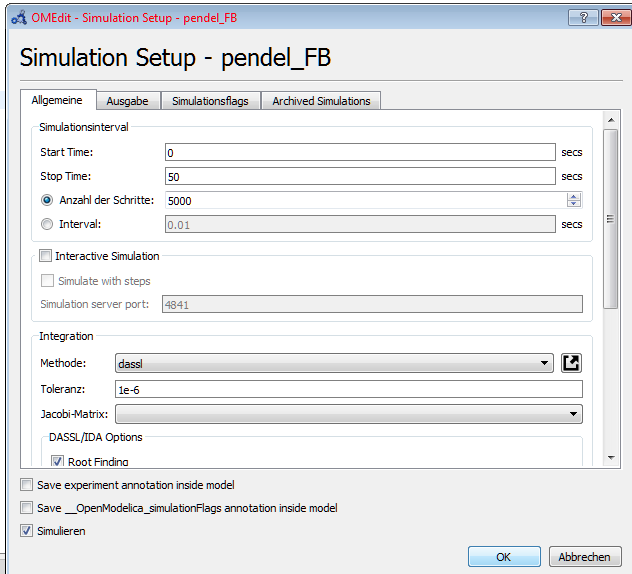Click the Abbrechen button to cancel
The height and width of the screenshot is (574, 632).
click(585, 557)
